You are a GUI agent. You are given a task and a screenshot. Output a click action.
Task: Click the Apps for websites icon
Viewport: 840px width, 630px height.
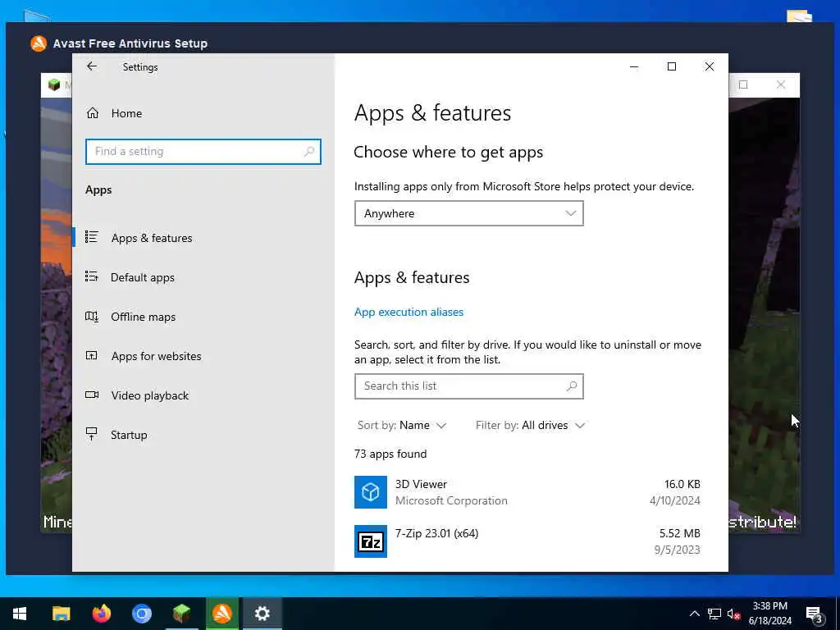click(x=92, y=356)
